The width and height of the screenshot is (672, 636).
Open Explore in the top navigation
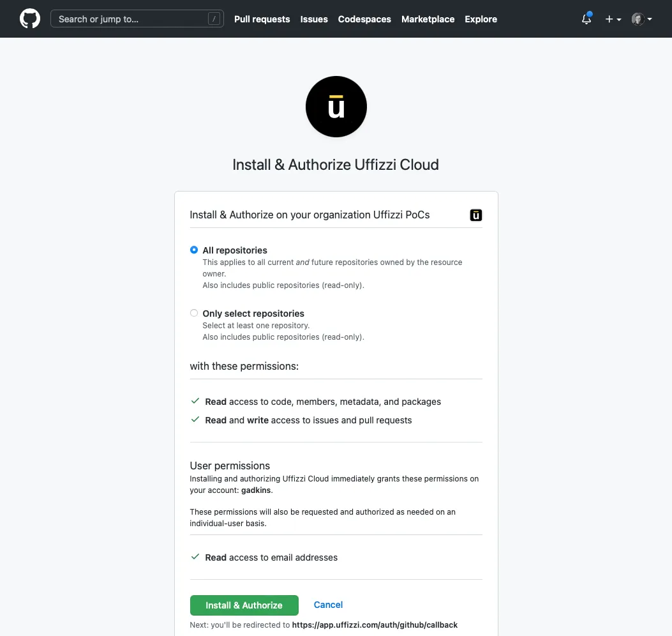(x=481, y=19)
